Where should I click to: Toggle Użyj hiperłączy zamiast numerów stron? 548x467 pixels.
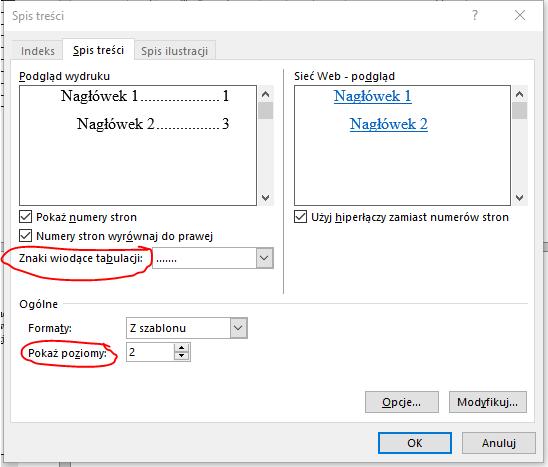click(x=301, y=217)
